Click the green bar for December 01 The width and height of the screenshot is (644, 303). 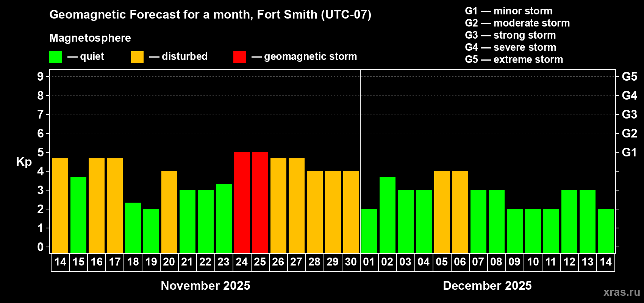pos(369,231)
